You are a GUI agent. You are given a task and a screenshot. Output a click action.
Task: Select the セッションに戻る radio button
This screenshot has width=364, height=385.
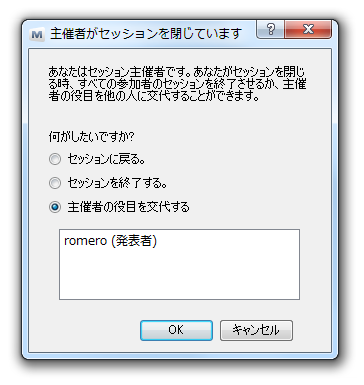55,159
